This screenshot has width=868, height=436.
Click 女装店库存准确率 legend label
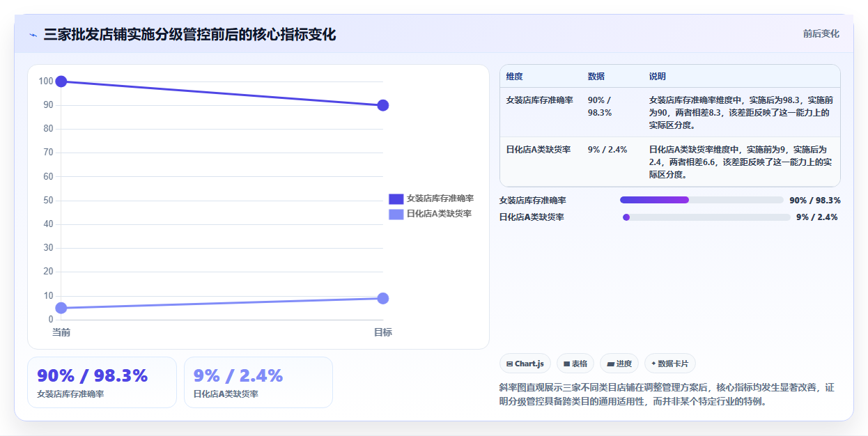440,198
